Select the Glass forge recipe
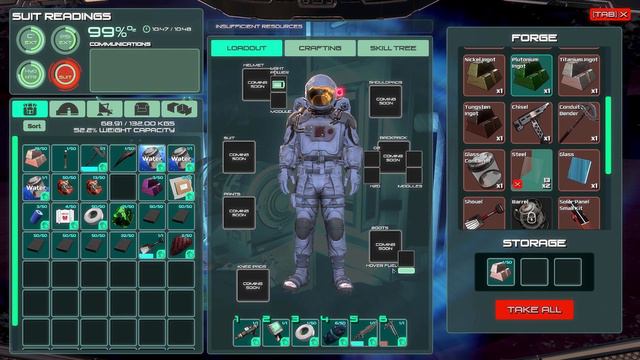This screenshot has height=360, width=640. point(579,170)
